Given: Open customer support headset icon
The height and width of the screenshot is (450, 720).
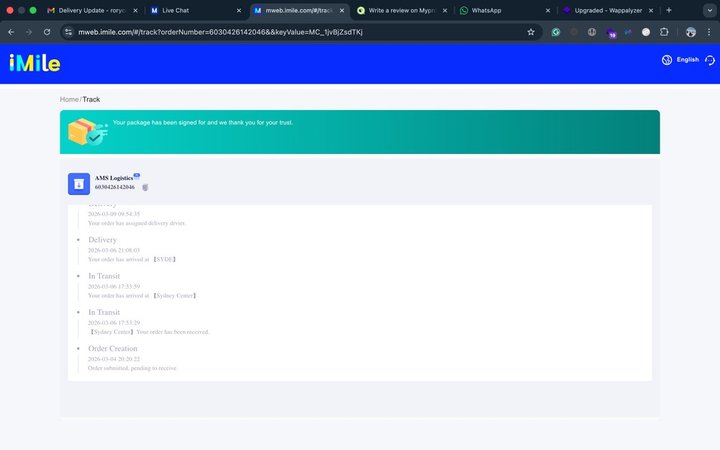Looking at the screenshot, I should tap(709, 60).
